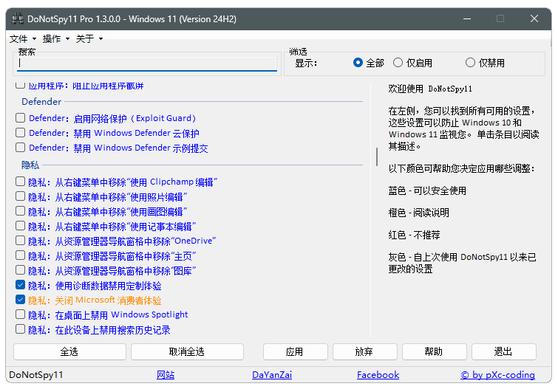
Task: Open the Facebook link
Action: (378, 375)
